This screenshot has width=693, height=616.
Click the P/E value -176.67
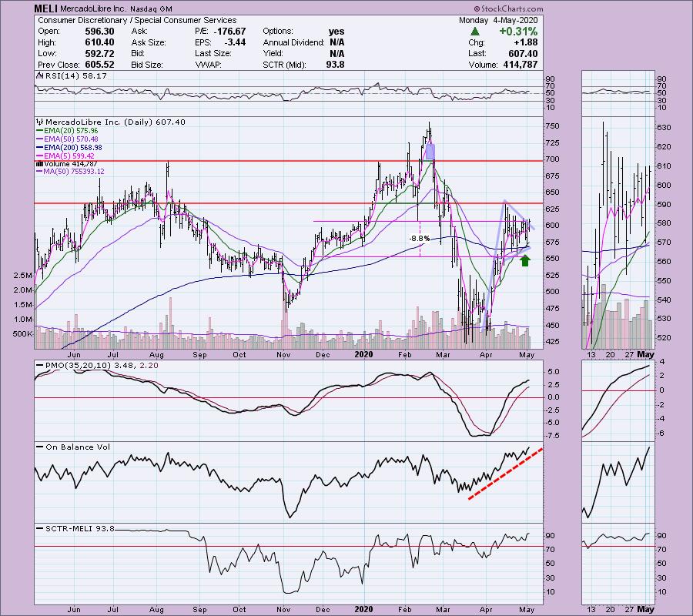pos(229,32)
